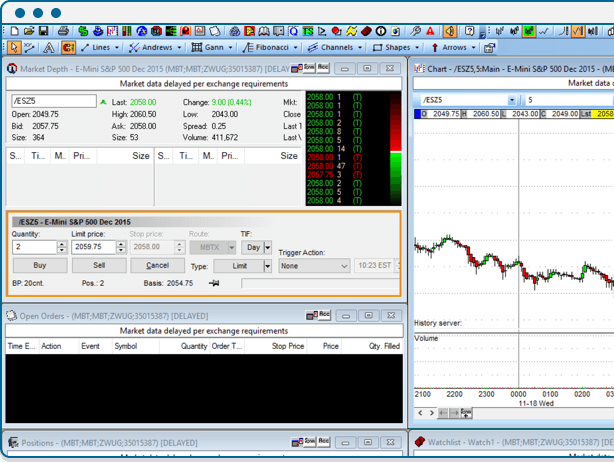Image resolution: width=614 pixels, height=462 pixels.
Task: Click the blue Q toolbar icon
Action: pos(293,31)
